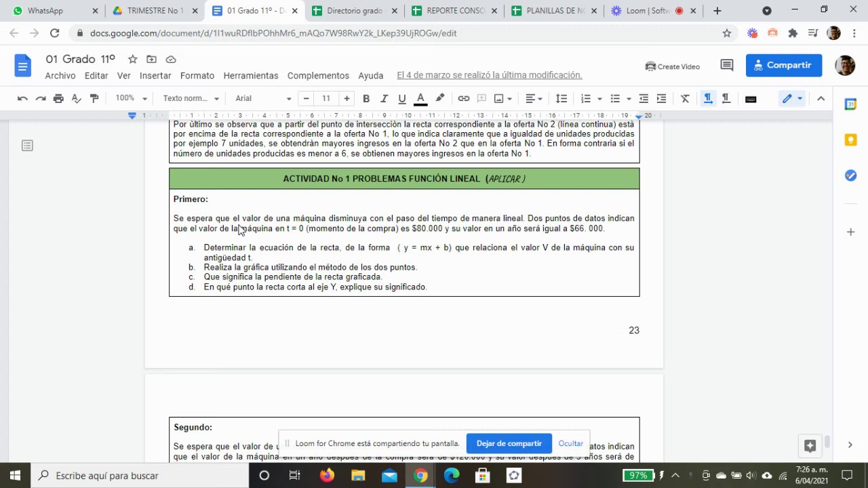This screenshot has height=488, width=868.
Task: Open the text color picker
Action: (x=420, y=99)
